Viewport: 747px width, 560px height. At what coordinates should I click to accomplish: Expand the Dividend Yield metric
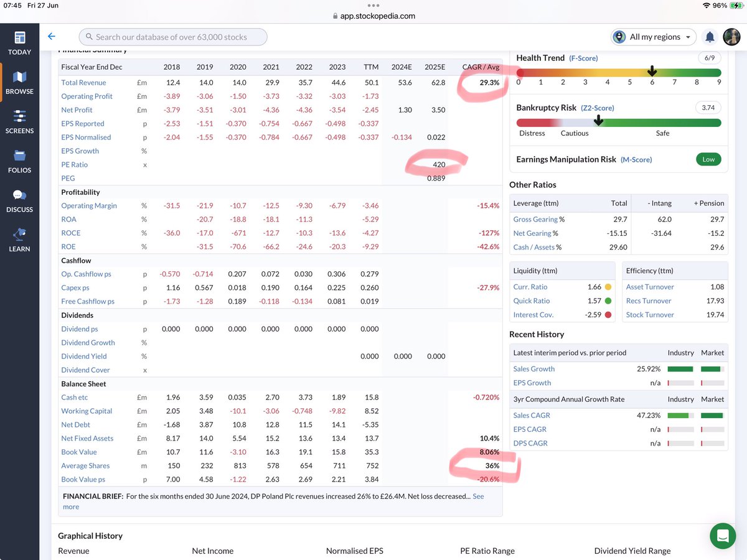click(83, 356)
